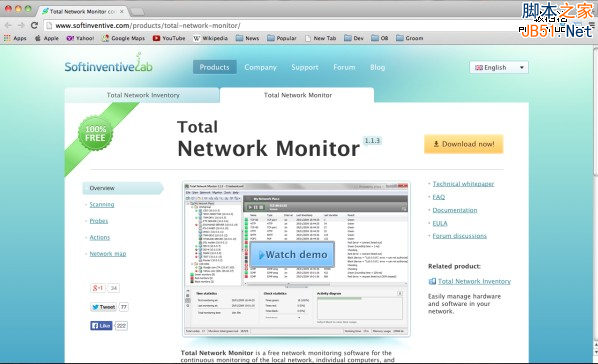This screenshot has height=364, width=598.
Task: Open the YouTube bookmark
Action: (169, 38)
